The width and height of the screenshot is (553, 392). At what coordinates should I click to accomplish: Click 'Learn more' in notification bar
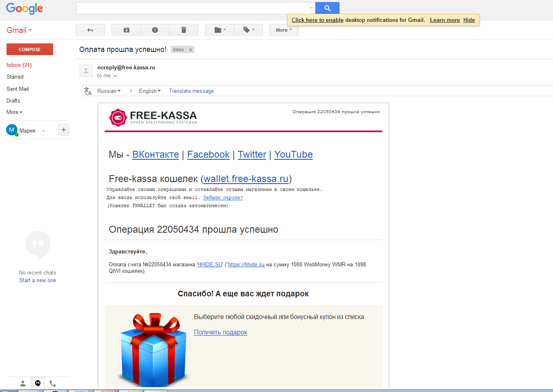(445, 20)
